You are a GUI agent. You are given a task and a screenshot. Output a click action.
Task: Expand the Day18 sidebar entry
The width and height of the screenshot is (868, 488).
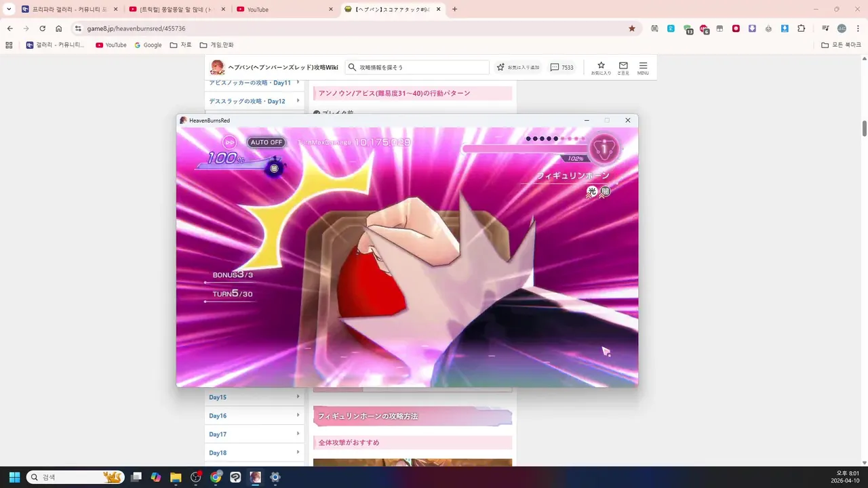pos(254,453)
